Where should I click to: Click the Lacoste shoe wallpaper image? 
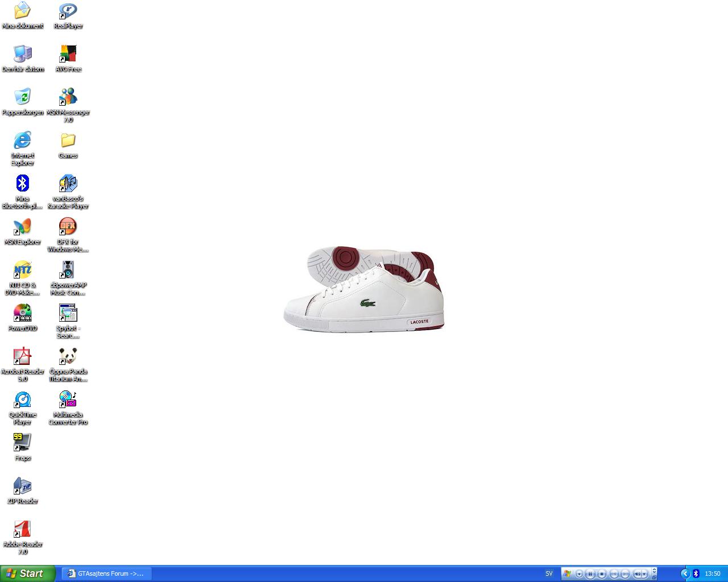pyautogui.click(x=364, y=289)
